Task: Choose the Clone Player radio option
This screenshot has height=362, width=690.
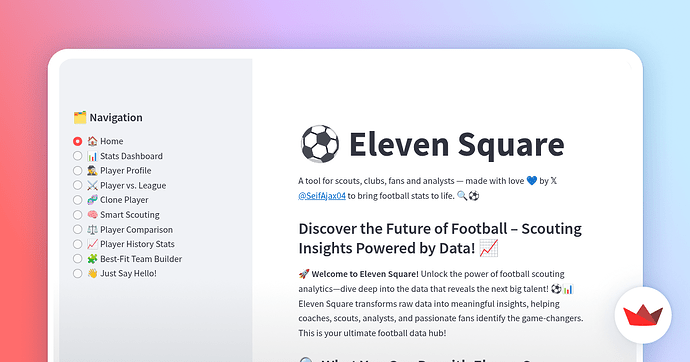Action: pos(77,200)
